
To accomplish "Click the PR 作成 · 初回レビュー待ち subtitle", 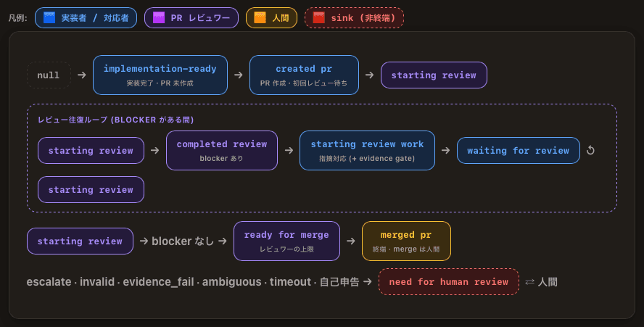I will 304,83.
